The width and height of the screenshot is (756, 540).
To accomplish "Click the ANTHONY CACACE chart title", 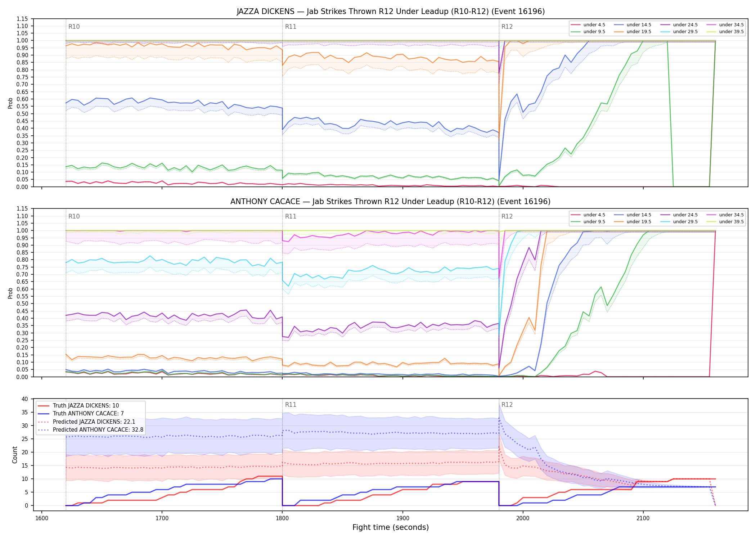I will click(x=391, y=202).
